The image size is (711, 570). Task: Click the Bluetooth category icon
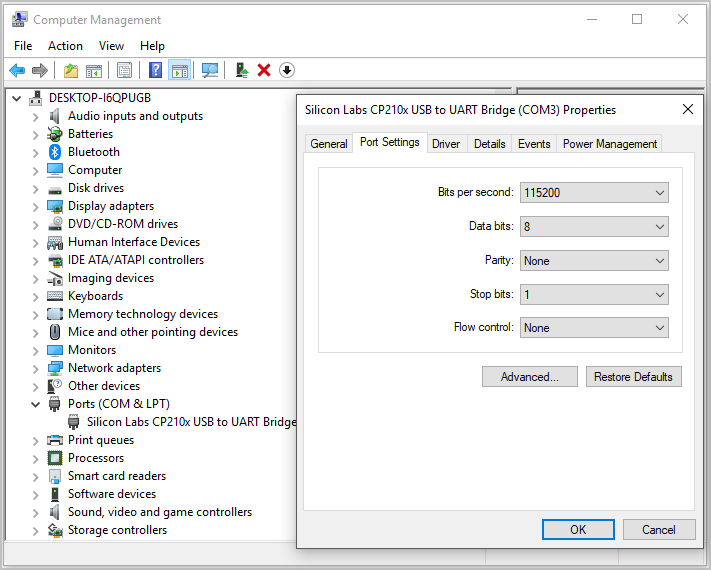tap(55, 152)
